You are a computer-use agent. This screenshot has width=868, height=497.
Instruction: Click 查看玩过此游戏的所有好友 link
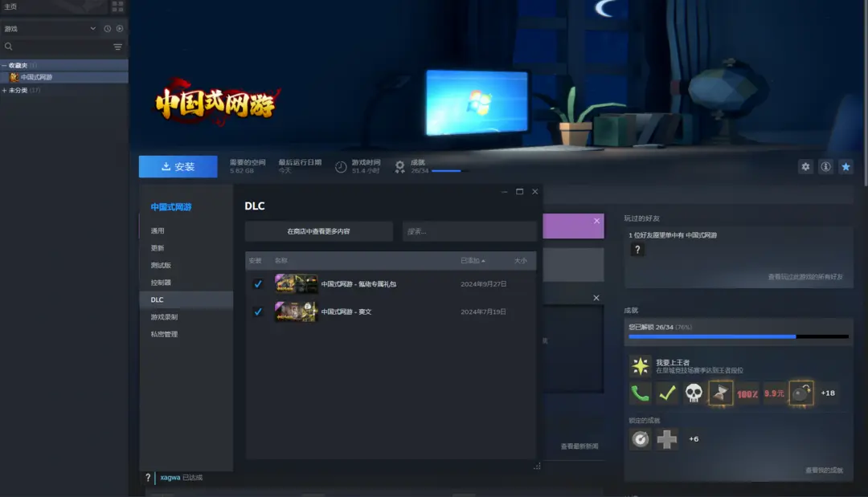[x=805, y=276]
